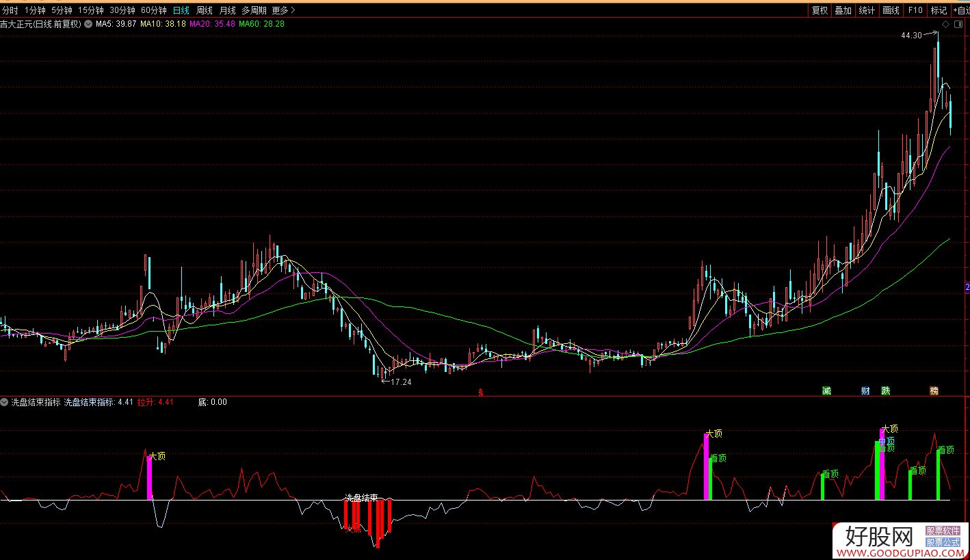
Task: Click the 17.24 low price label
Action: tap(401, 382)
